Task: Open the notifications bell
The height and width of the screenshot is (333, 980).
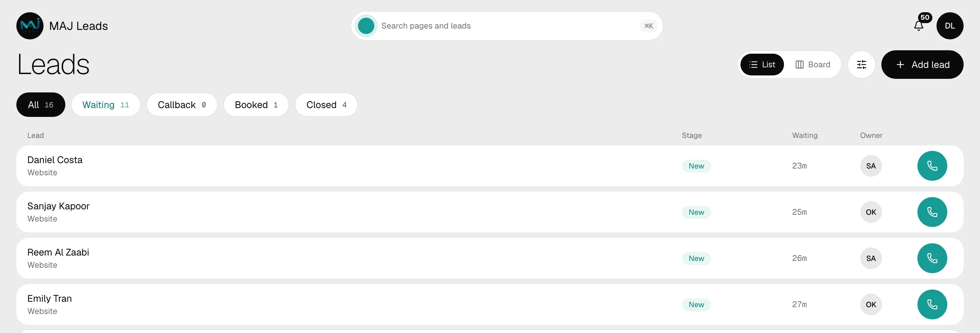Action: click(x=919, y=26)
